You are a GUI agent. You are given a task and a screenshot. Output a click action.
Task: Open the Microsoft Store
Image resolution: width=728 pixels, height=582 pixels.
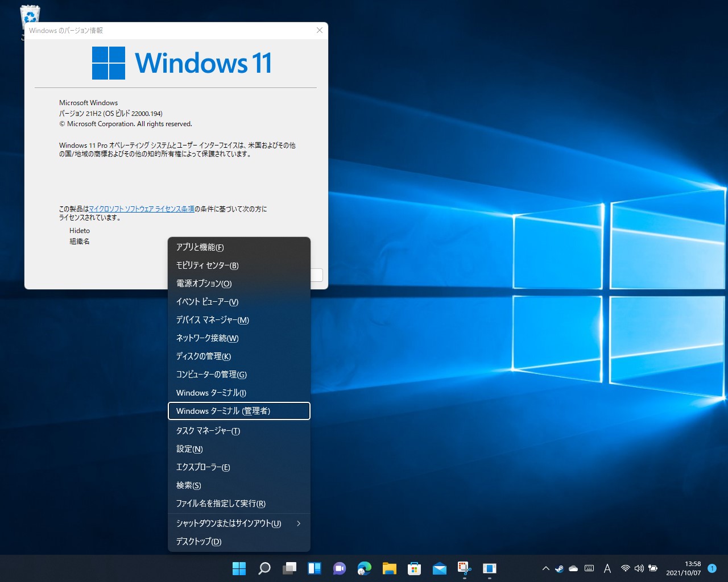pyautogui.click(x=414, y=568)
